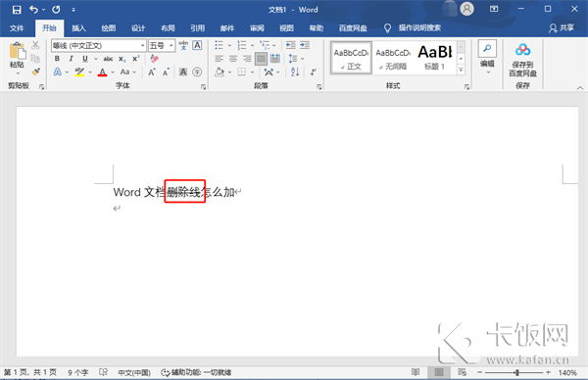Click the Share (共享) button
Screen dimensions: 588x380
pyautogui.click(x=562, y=28)
